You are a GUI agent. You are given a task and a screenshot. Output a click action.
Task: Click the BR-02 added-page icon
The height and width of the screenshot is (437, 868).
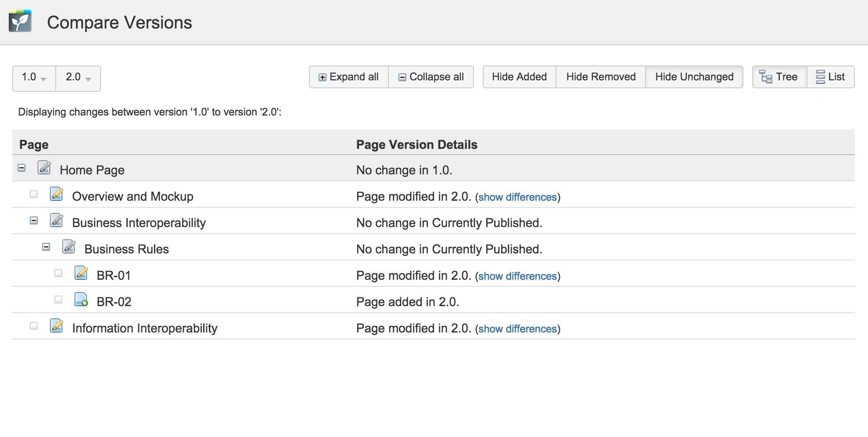tap(81, 300)
